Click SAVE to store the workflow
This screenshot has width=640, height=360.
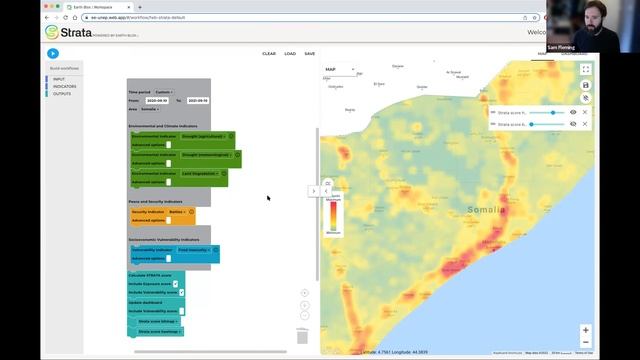pos(310,54)
